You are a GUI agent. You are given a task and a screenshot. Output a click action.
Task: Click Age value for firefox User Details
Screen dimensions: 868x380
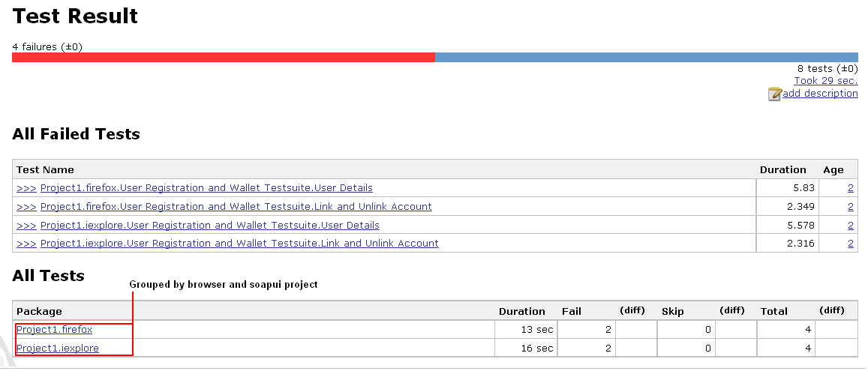[x=851, y=188]
